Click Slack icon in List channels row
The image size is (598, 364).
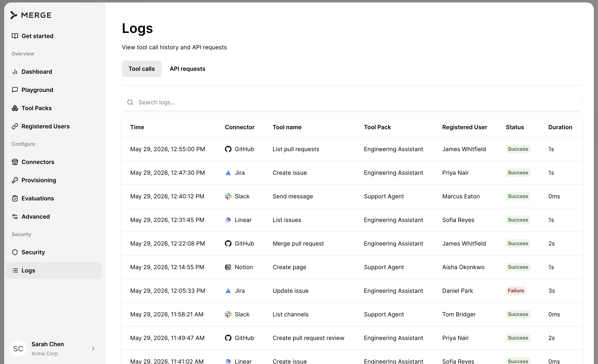pyautogui.click(x=228, y=314)
